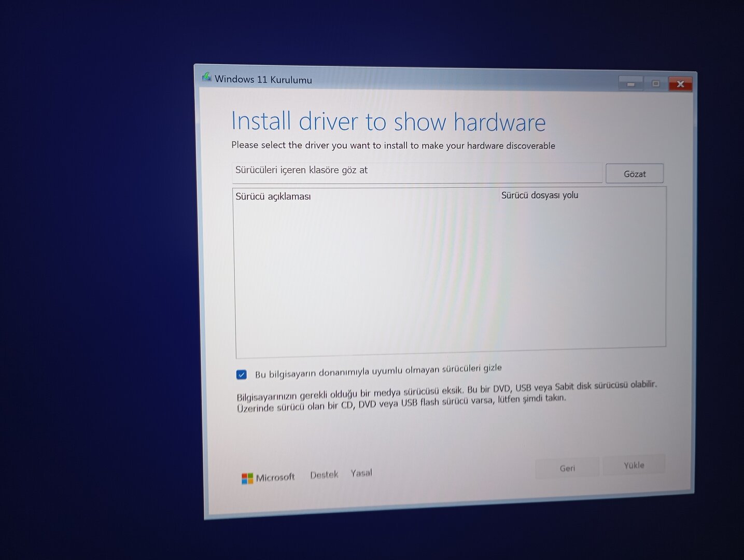Click the Geri back button
744x560 pixels.
click(x=567, y=468)
